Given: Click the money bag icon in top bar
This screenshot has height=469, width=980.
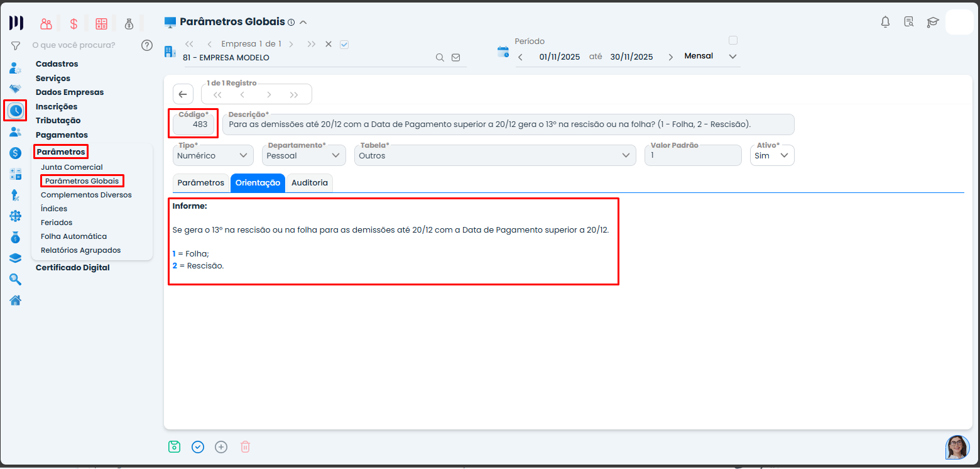Looking at the screenshot, I should click(x=129, y=24).
